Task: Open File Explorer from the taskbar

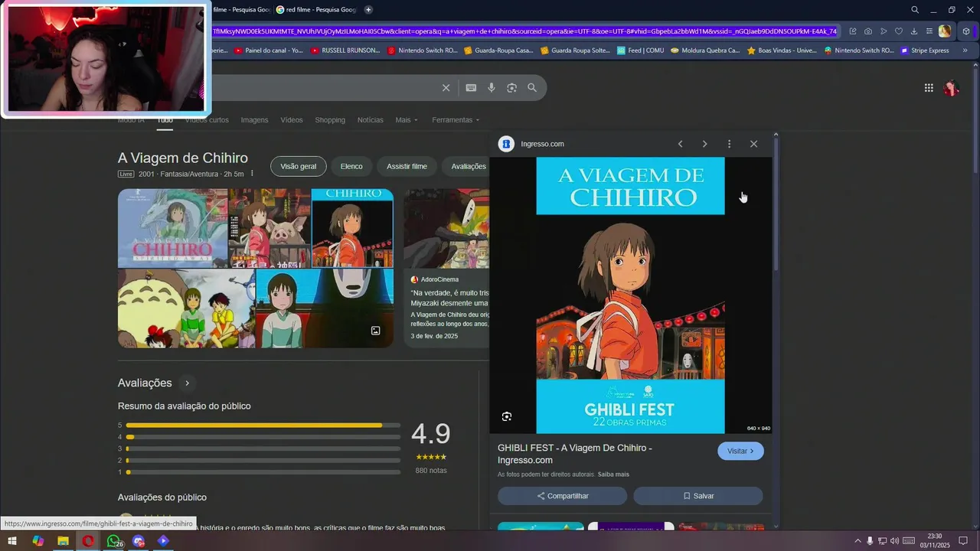Action: tap(63, 541)
